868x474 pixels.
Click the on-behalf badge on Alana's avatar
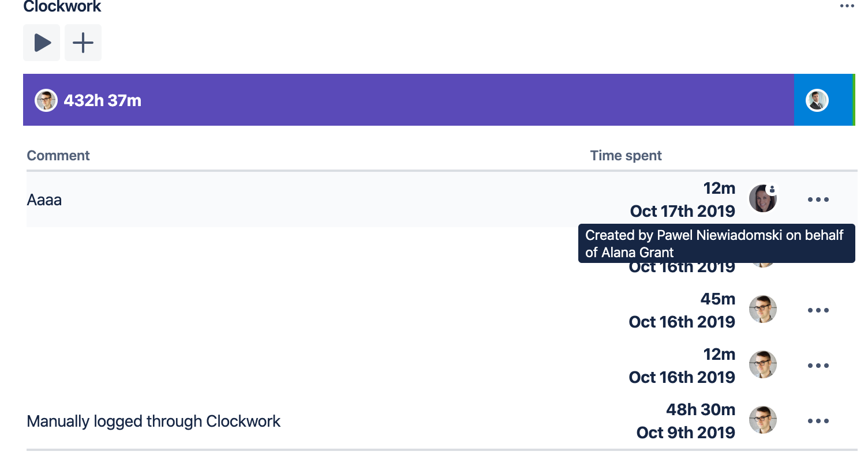[772, 189]
